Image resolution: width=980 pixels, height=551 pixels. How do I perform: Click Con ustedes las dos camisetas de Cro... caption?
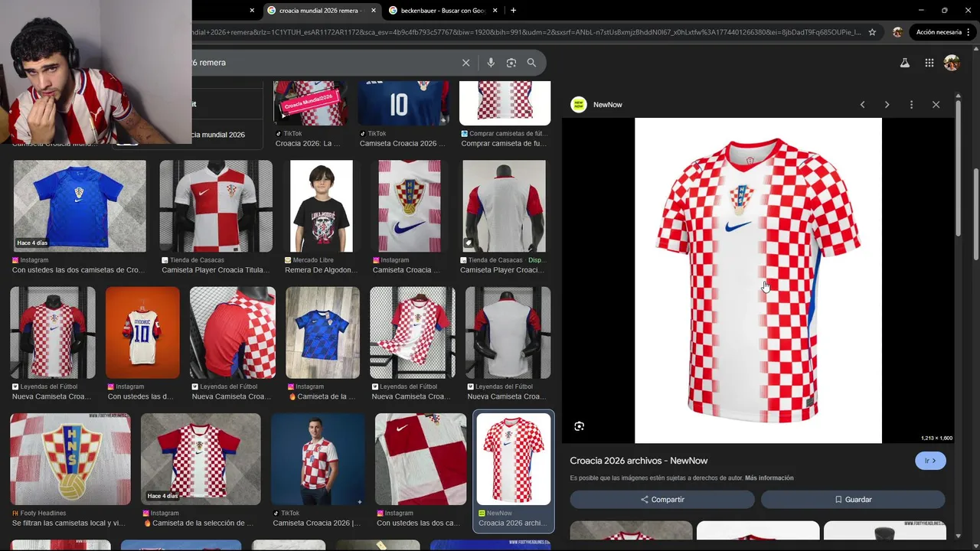pos(78,270)
